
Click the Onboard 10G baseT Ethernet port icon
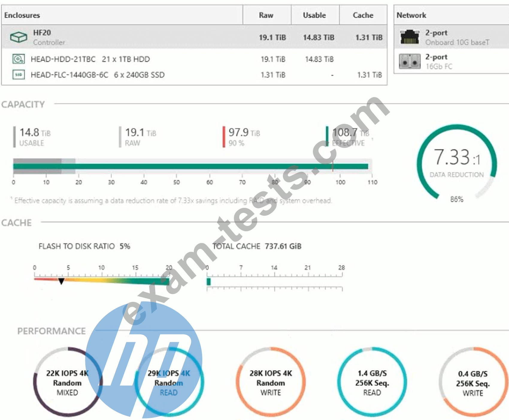[410, 37]
